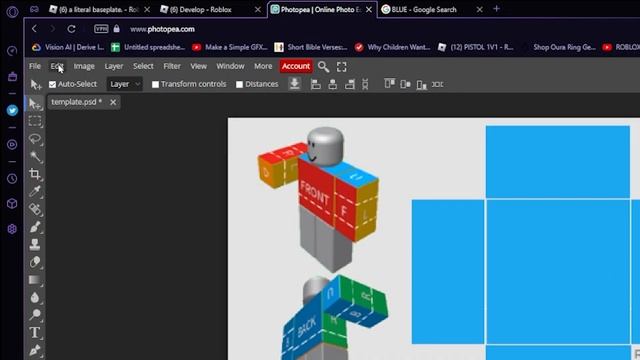
Task: Open the More menu
Action: [263, 66]
